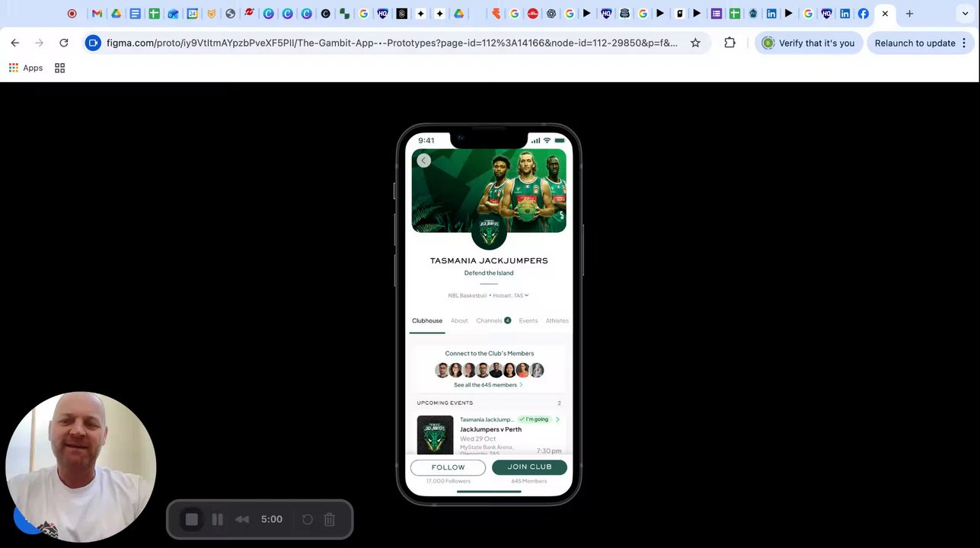Click the browser Back arrow
The image size is (980, 548).
(15, 43)
